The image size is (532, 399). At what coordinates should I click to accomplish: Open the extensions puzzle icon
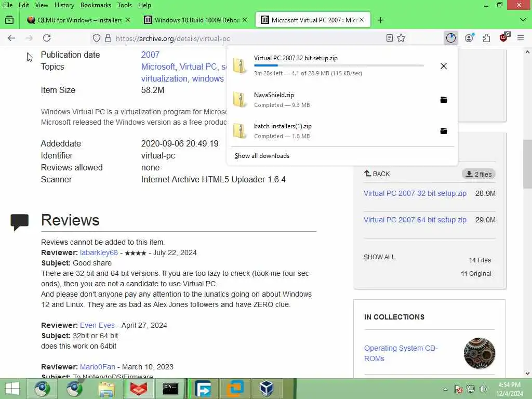[x=486, y=38]
